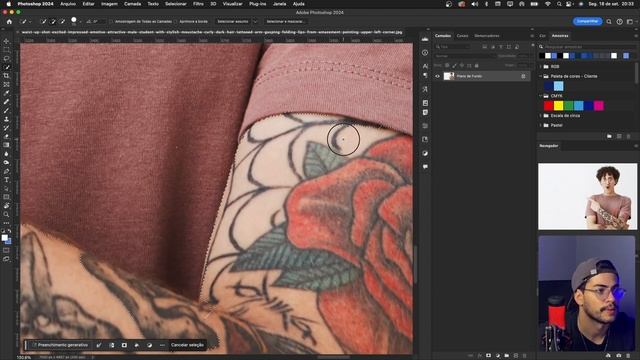
Task: Select the Brush tool
Action: point(6,111)
